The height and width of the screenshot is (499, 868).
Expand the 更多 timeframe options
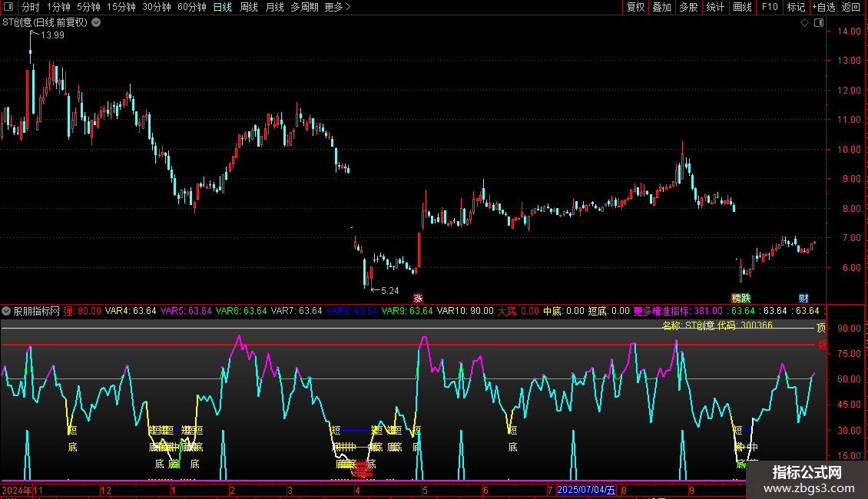338,7
